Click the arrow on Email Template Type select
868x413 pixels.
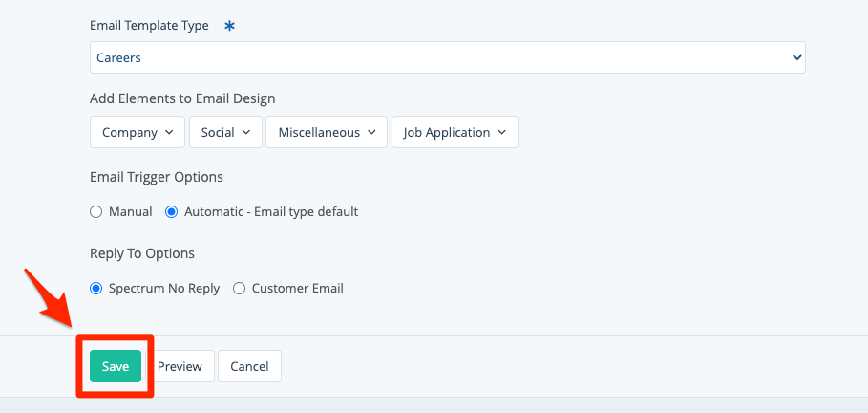click(x=797, y=57)
